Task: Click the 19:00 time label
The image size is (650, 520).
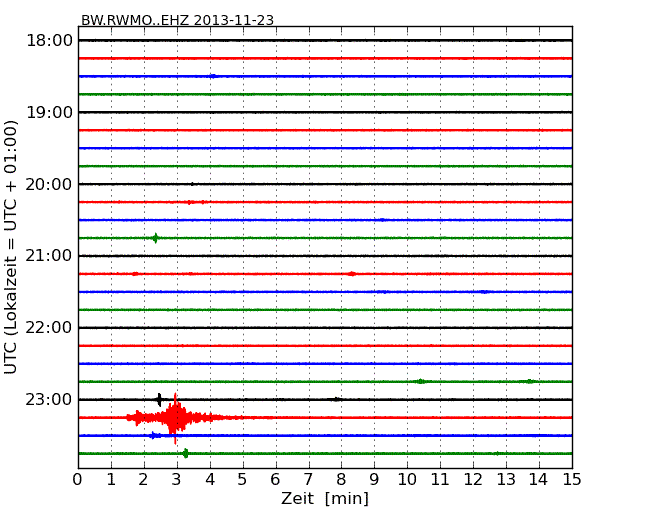Action: pyautogui.click(x=49, y=112)
